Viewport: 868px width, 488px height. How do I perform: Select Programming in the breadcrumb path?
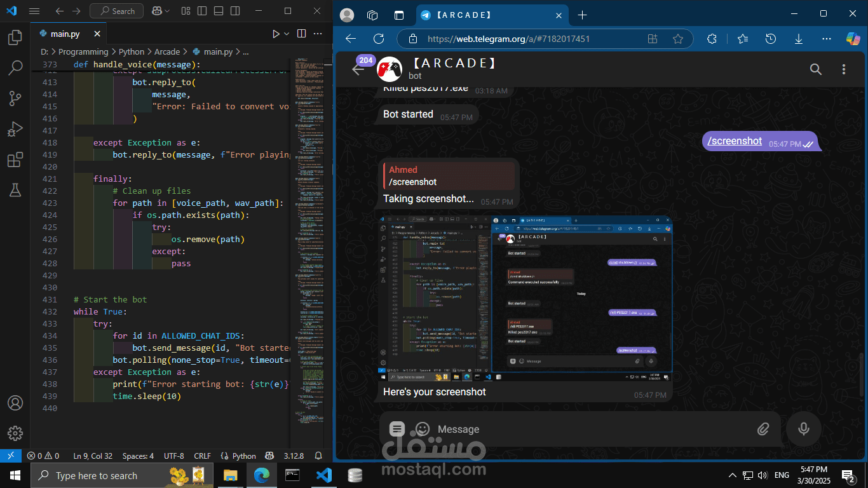point(84,51)
